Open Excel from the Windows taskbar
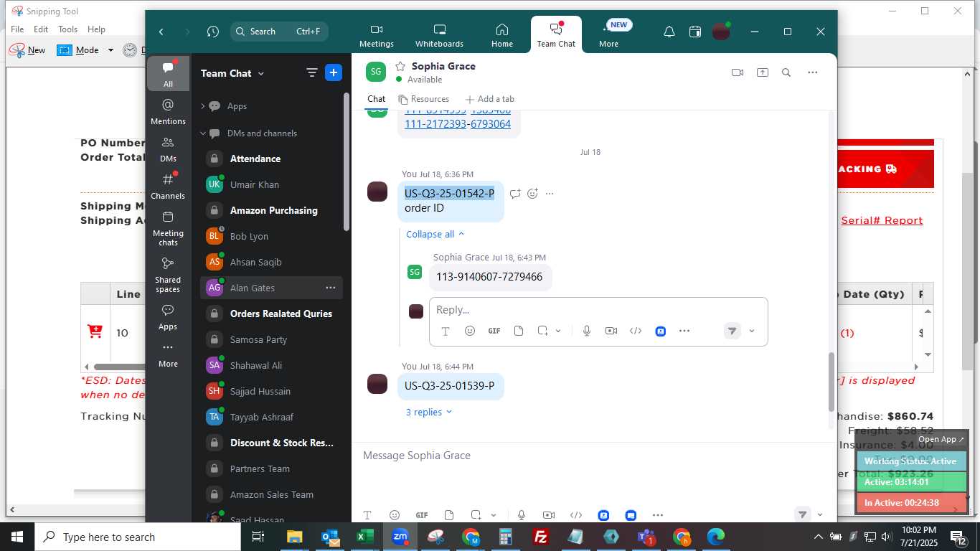The width and height of the screenshot is (980, 551). pos(365,537)
